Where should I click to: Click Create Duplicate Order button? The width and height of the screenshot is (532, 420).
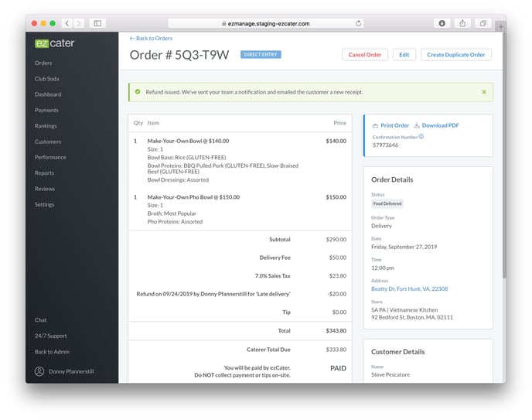point(455,55)
